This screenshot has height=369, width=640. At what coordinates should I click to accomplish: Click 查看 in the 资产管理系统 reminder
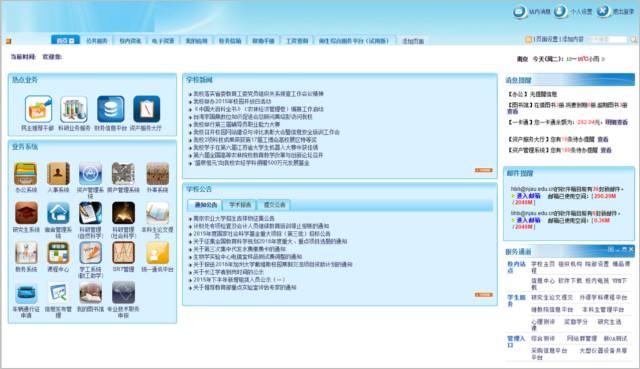click(x=606, y=150)
